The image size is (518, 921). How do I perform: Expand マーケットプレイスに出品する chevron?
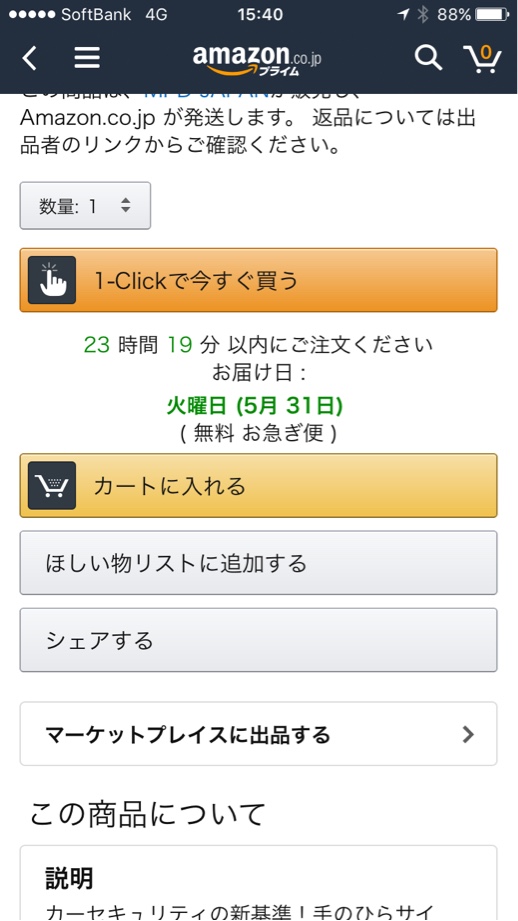(467, 734)
